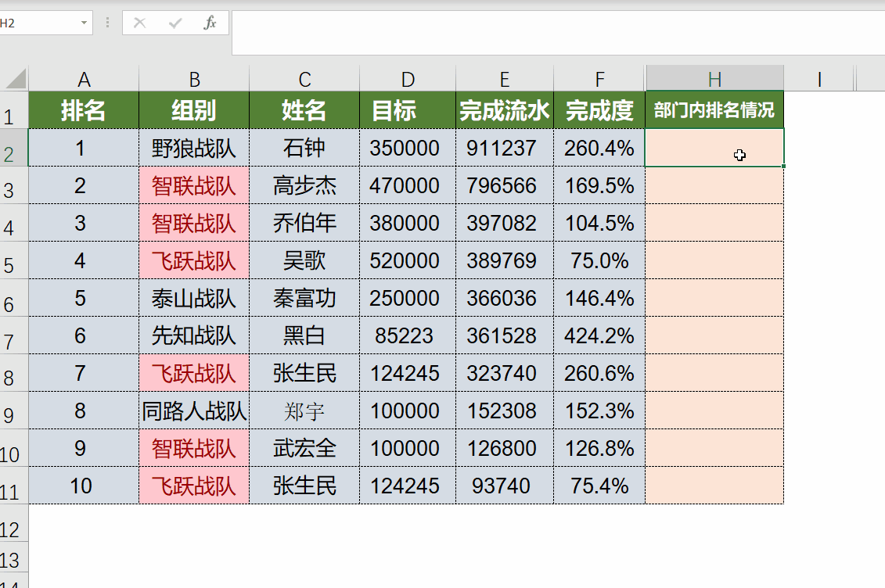Click the confirm checkmark formula bar icon
This screenshot has height=588, width=885.
[175, 23]
